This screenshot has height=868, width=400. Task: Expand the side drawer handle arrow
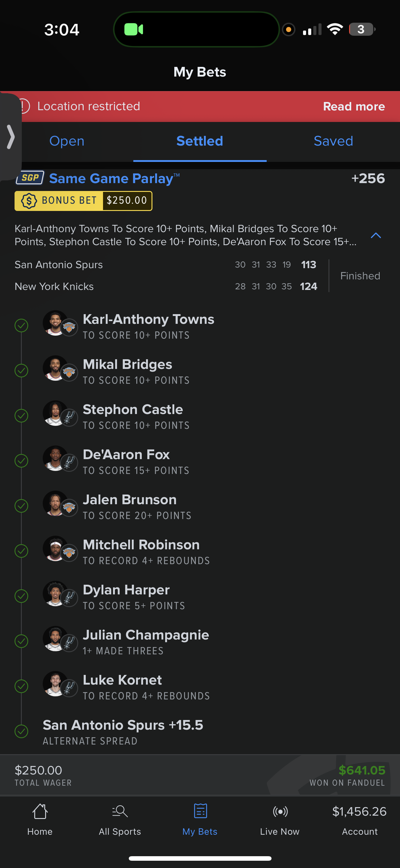(x=11, y=137)
